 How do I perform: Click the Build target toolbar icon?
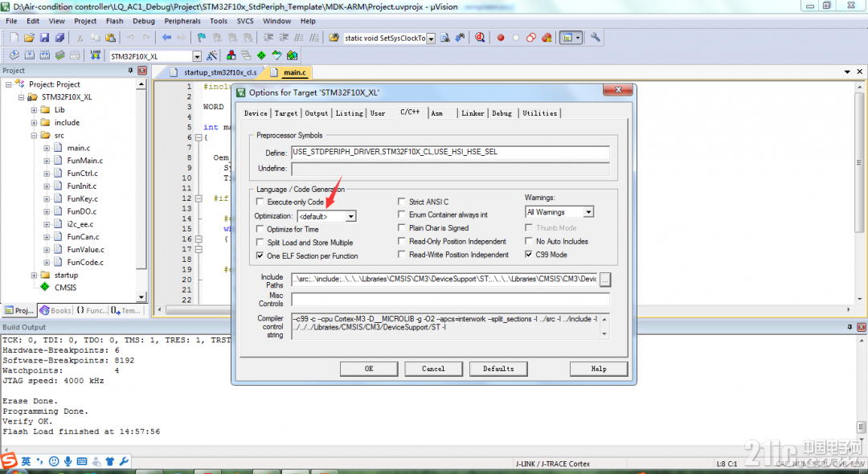pos(30,55)
